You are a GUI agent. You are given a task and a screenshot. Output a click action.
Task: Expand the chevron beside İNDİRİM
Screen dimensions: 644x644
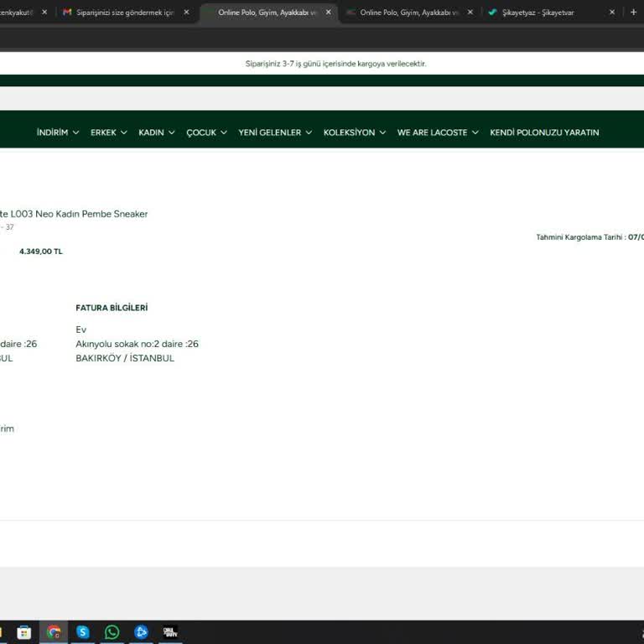pyautogui.click(x=75, y=132)
